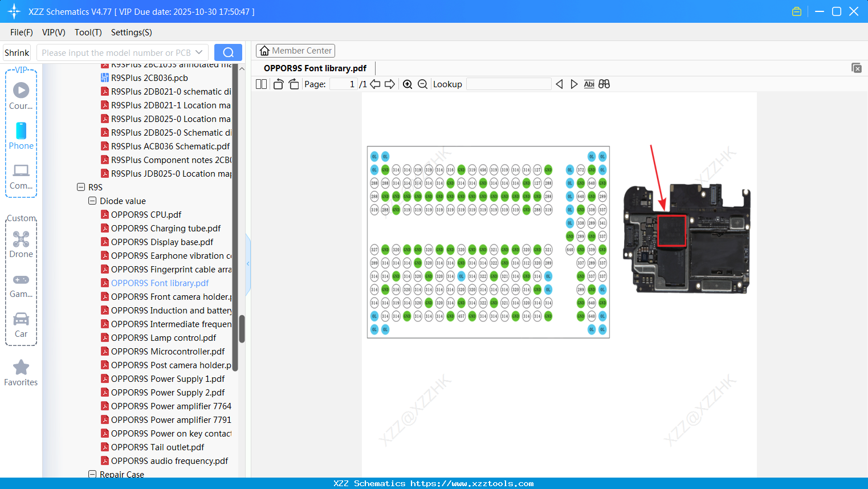The image size is (868, 489).
Task: Go to the next page arrow
Action: pyautogui.click(x=390, y=84)
